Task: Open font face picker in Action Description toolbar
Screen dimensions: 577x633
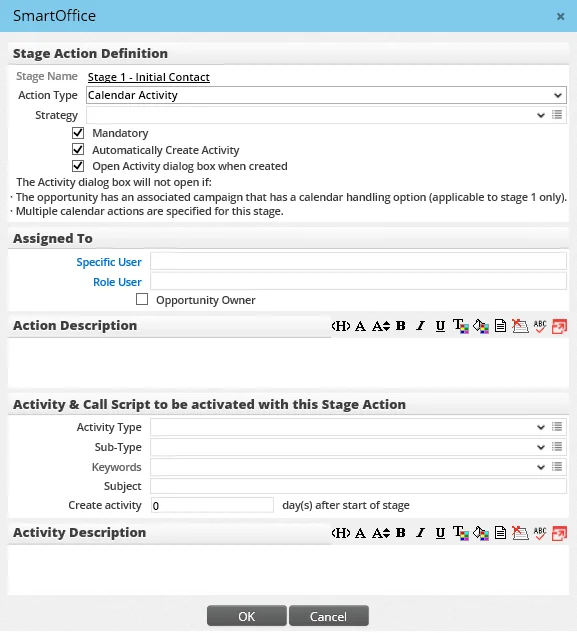Action: tap(360, 326)
